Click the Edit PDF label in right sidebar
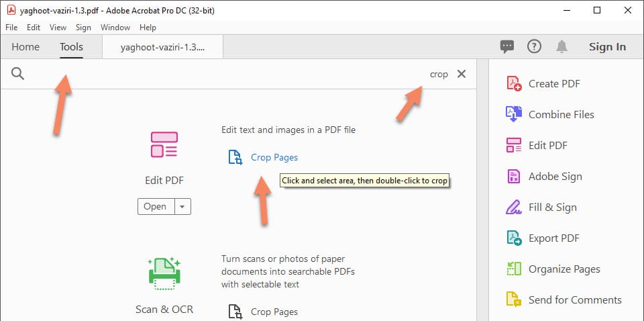The height and width of the screenshot is (321, 644). pyautogui.click(x=548, y=145)
